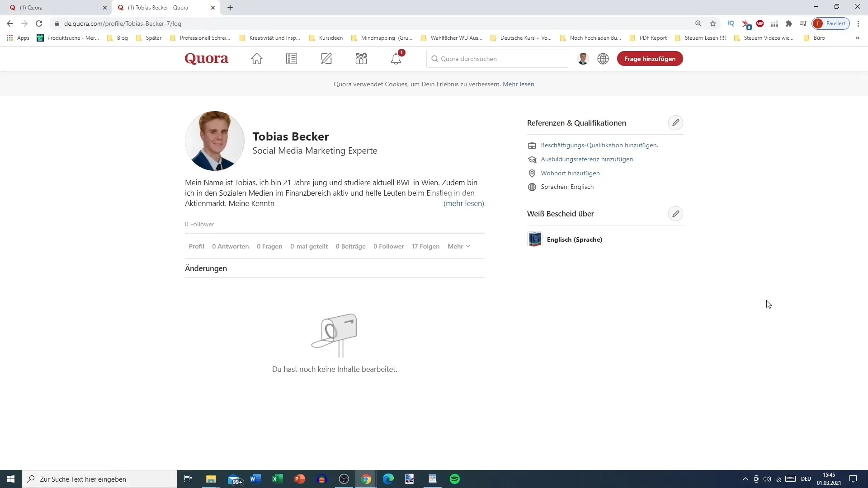Open the Später bookmark folder
The height and width of the screenshot is (488, 868).
pos(149,38)
